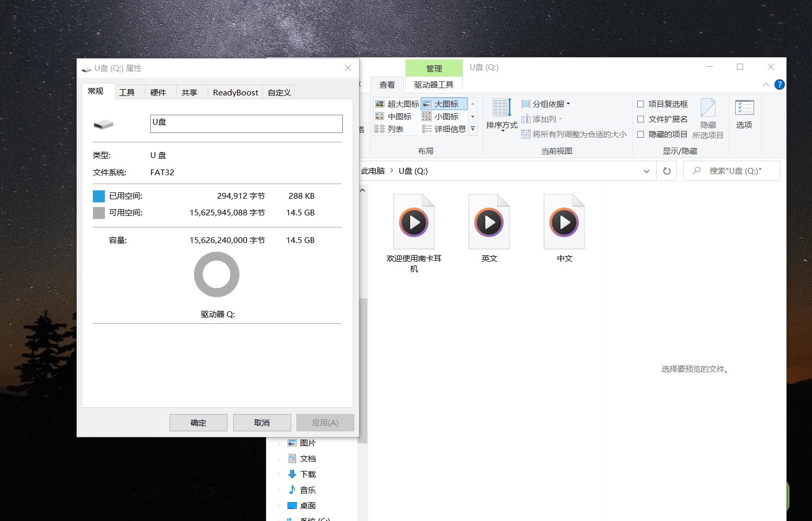Switch to the 查看 ribbon tab
The image size is (812, 521).
(x=387, y=85)
